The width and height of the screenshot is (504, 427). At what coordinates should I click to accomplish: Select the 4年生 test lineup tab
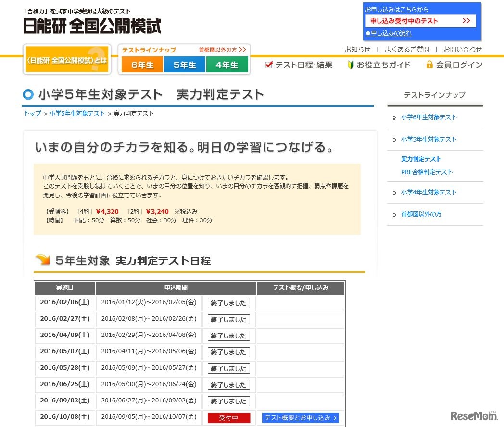coord(227,65)
